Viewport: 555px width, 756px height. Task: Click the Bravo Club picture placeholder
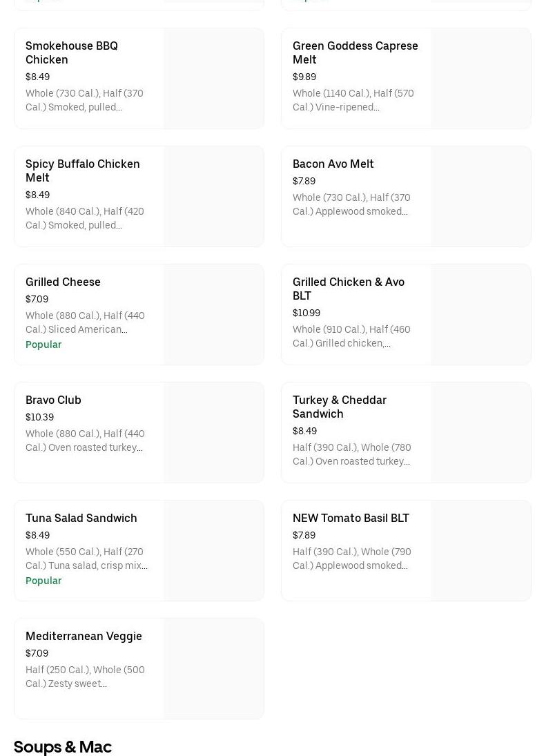pyautogui.click(x=213, y=432)
